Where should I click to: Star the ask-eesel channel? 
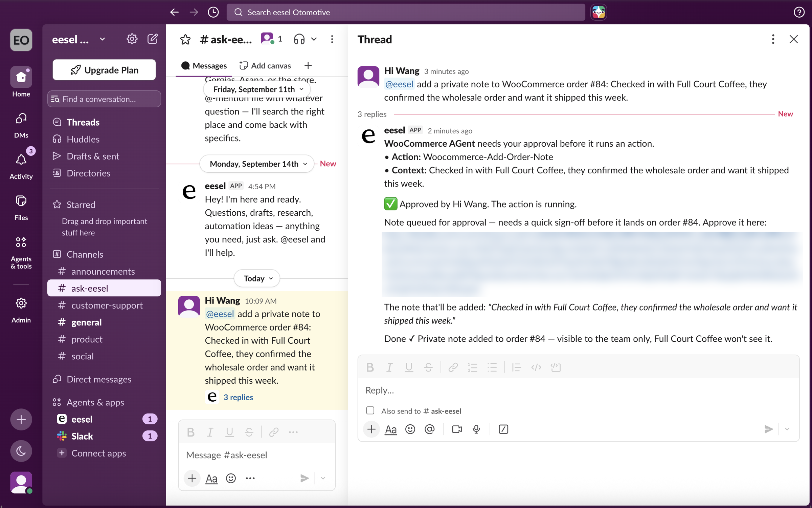pyautogui.click(x=185, y=40)
